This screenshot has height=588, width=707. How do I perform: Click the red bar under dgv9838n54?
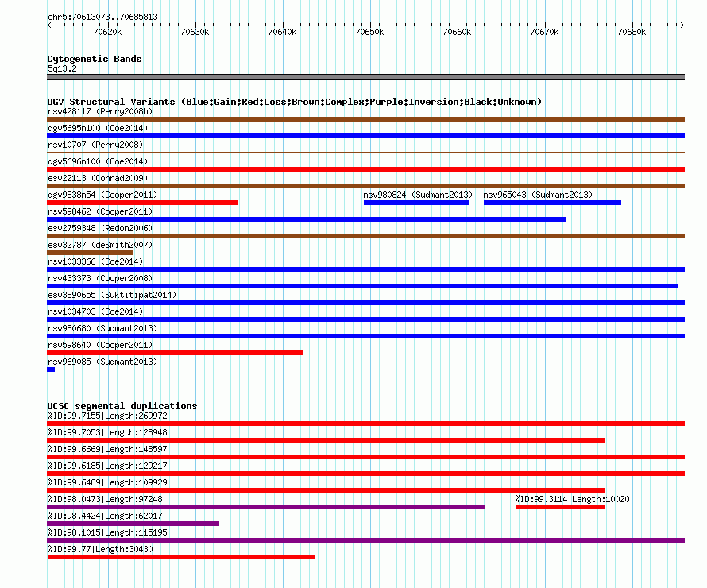click(x=142, y=203)
